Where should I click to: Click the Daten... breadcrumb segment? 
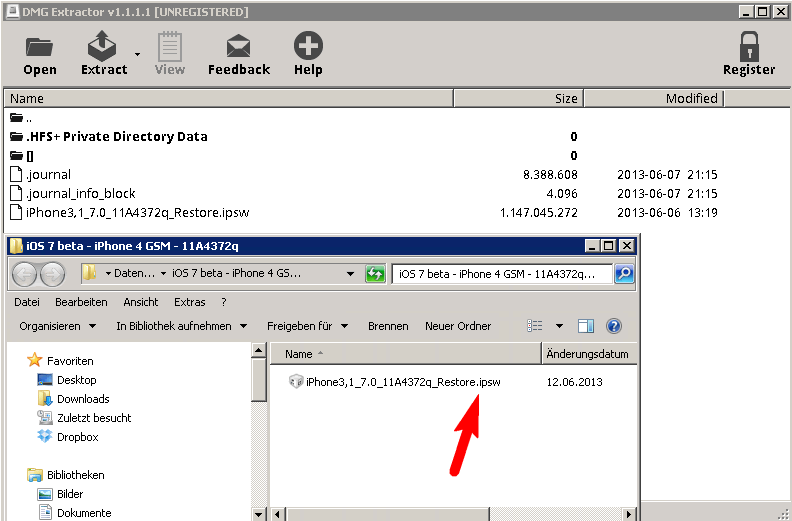point(134,273)
